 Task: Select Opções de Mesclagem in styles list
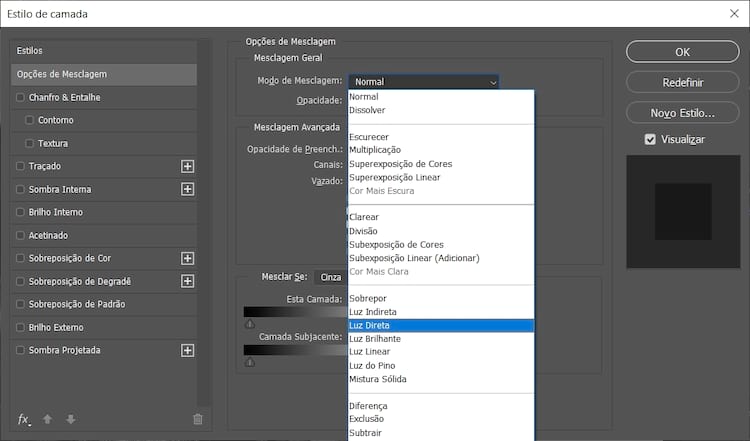tap(104, 74)
